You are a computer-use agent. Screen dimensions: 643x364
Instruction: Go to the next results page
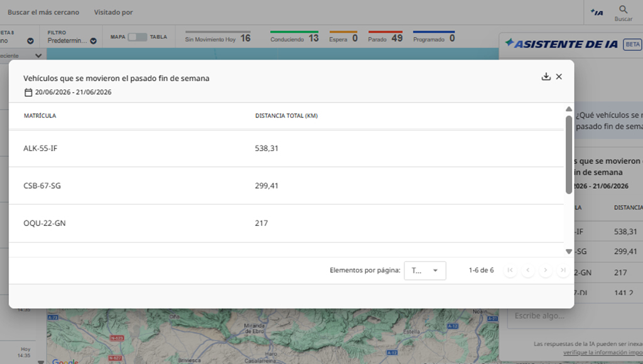(546, 270)
